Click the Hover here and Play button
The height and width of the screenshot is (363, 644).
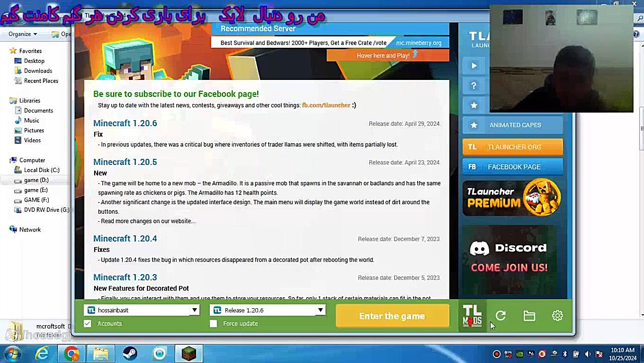[388, 55]
